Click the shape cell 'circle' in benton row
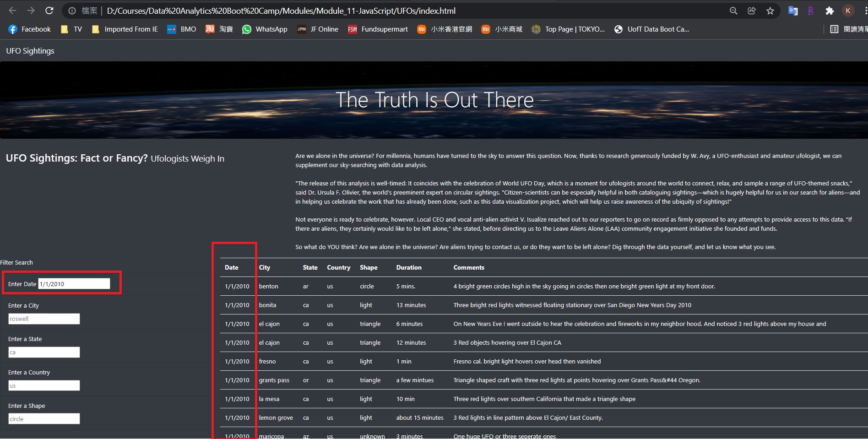The width and height of the screenshot is (868, 439). 367,286
